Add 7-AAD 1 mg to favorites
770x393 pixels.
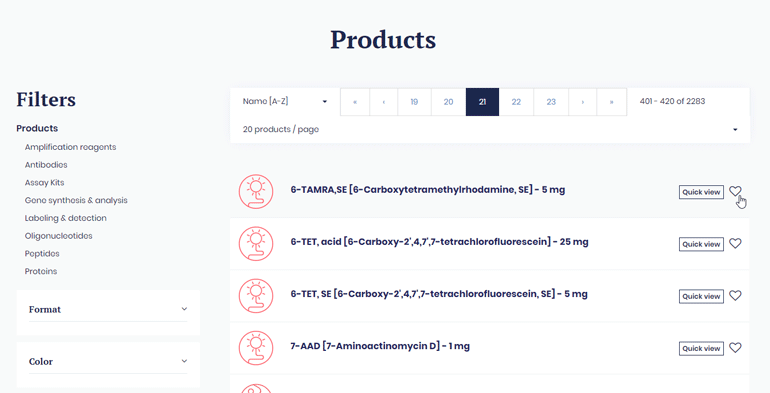(735, 347)
